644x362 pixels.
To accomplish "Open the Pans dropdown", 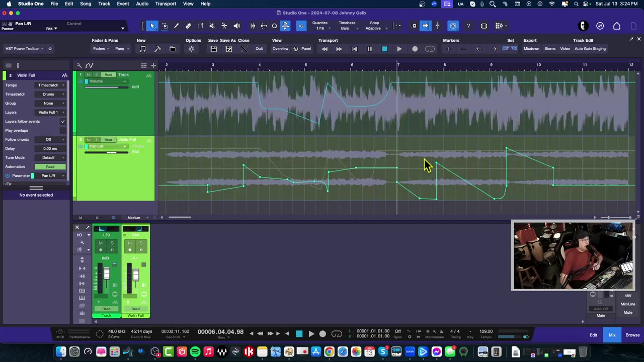I will (121, 49).
